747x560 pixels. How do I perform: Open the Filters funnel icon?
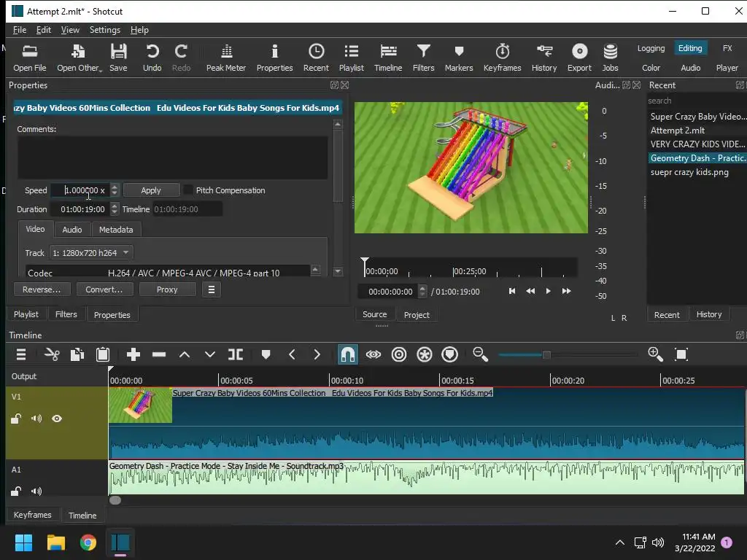(423, 58)
